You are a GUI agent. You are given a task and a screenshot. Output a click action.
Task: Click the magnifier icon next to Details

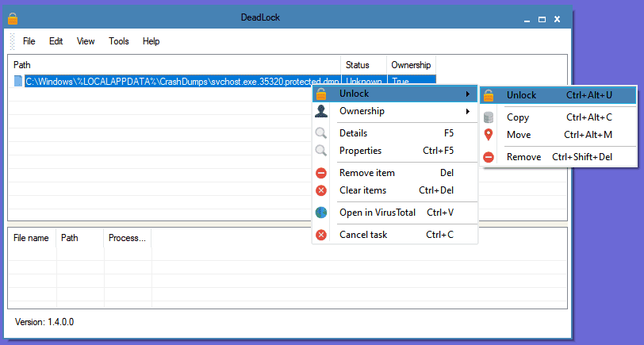pyautogui.click(x=321, y=133)
